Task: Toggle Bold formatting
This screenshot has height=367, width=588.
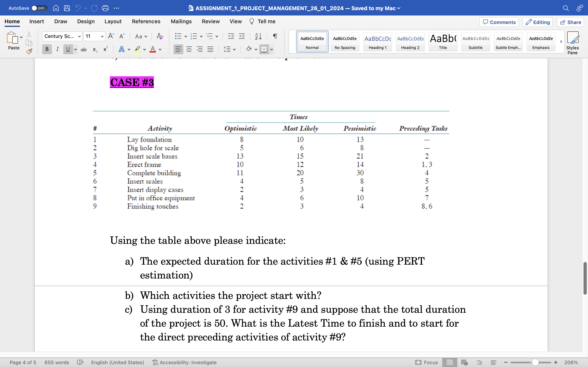Action: (47, 49)
